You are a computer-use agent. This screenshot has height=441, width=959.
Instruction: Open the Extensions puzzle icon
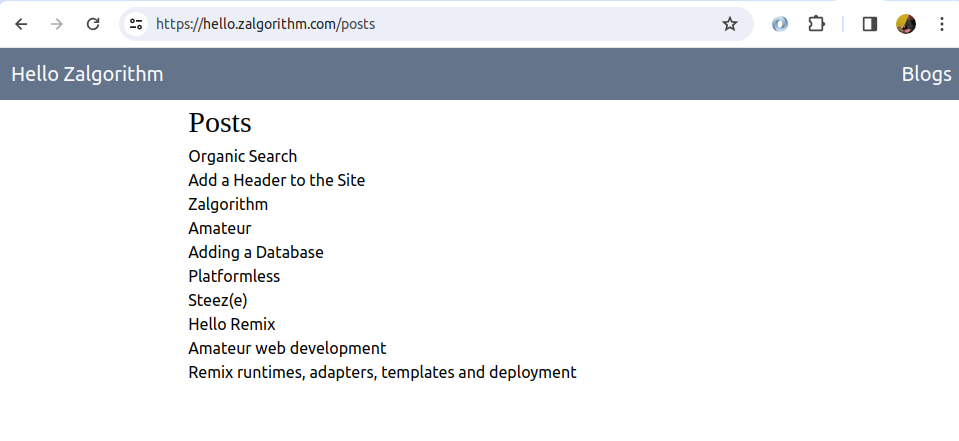click(816, 24)
